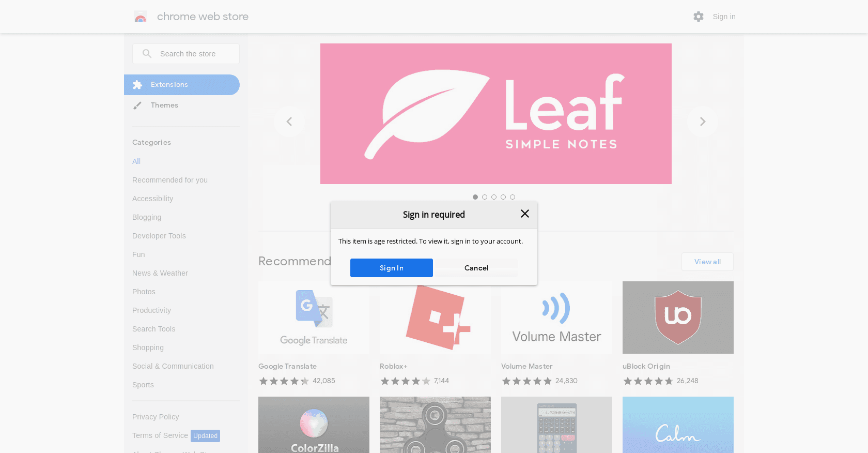Click Sign in link in header
868x453 pixels.
point(724,17)
